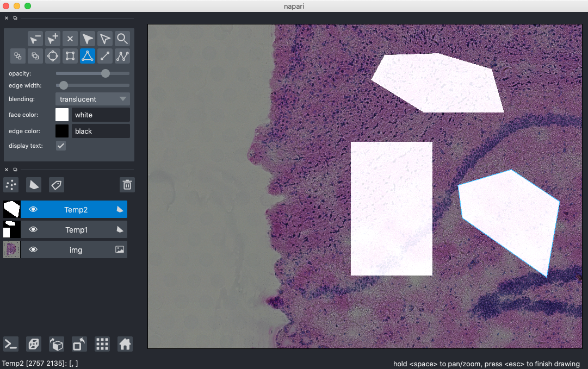
Task: Select the Temp2 layer
Action: [75, 209]
